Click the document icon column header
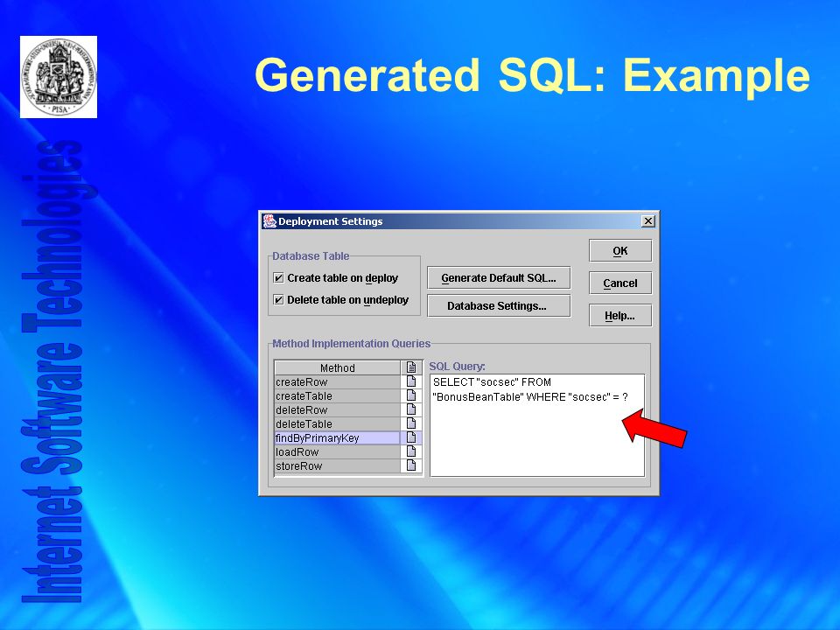The height and width of the screenshot is (630, 840). tap(411, 367)
